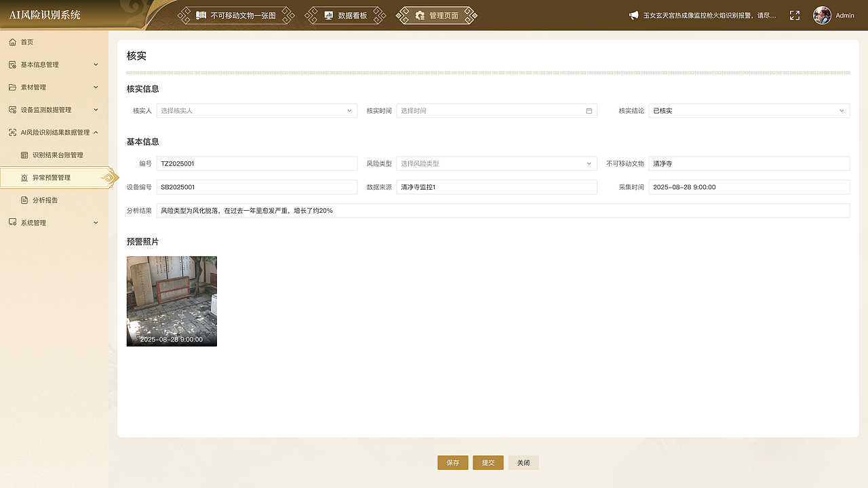
Task: Click the 编号 field with TZ2025001
Action: 257,163
